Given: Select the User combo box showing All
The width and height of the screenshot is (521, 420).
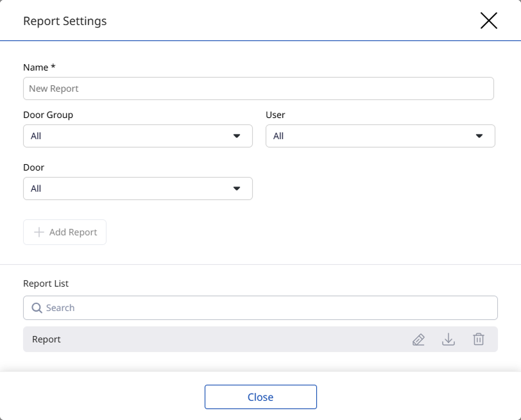Looking at the screenshot, I should coord(372,136).
